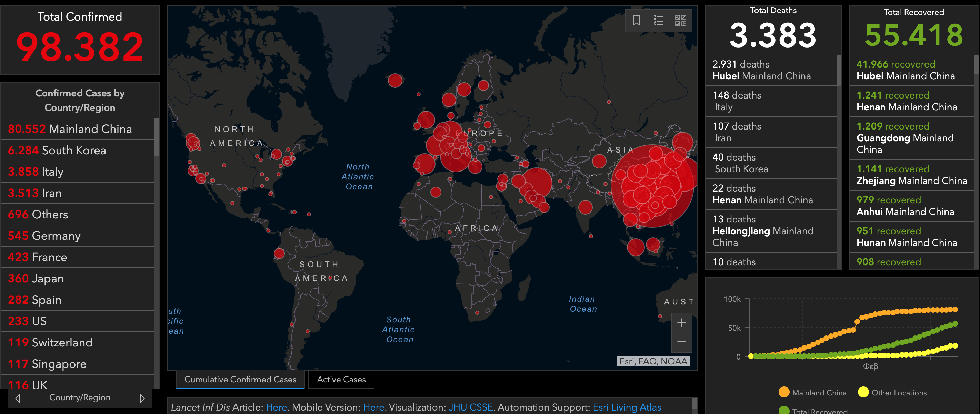Screen dimensions: 980x414
Task: Click the country list scrollbar thumb
Action: tap(157, 137)
